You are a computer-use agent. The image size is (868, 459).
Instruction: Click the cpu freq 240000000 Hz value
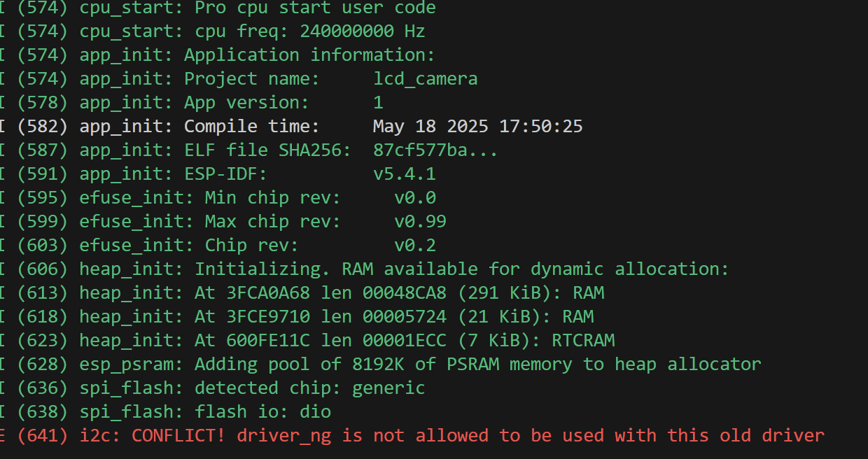coord(362,31)
